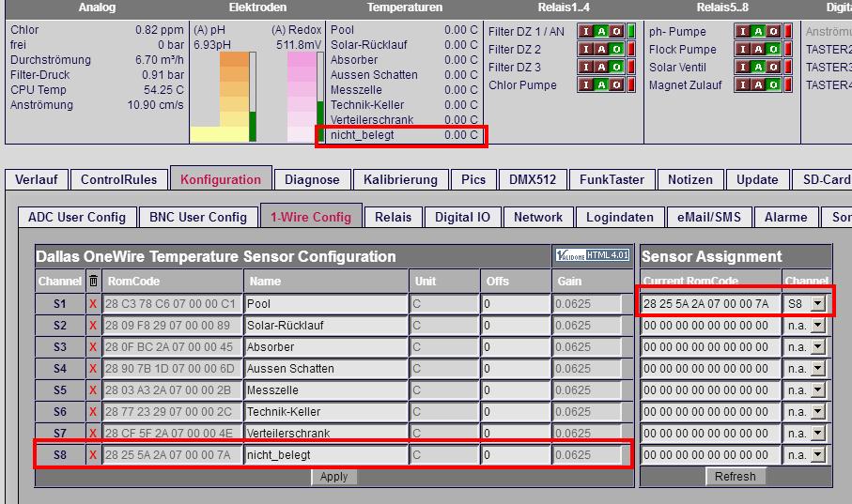Select the ADC User Config sub-tab
This screenshot has width=852, height=504.
(x=77, y=217)
